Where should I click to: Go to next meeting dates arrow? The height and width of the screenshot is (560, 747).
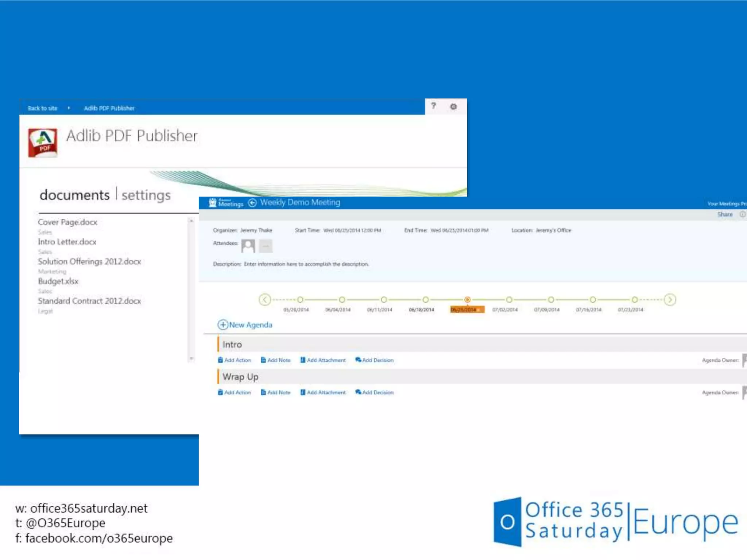[x=670, y=300]
